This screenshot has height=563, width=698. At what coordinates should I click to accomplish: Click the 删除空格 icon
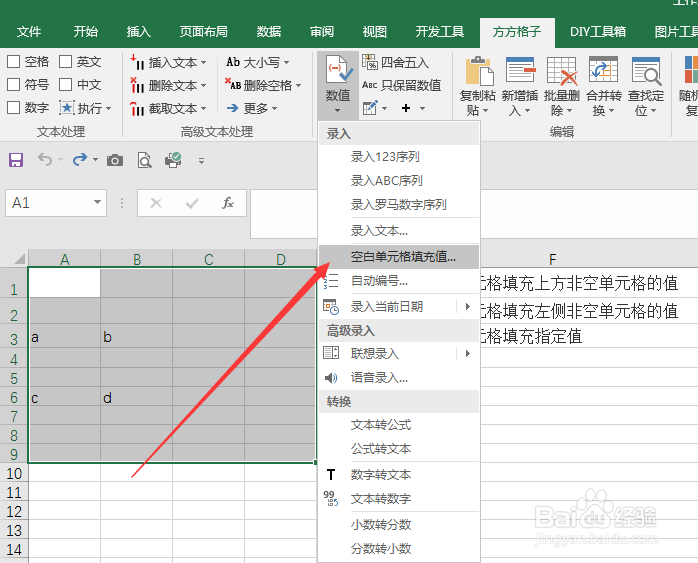(x=233, y=84)
